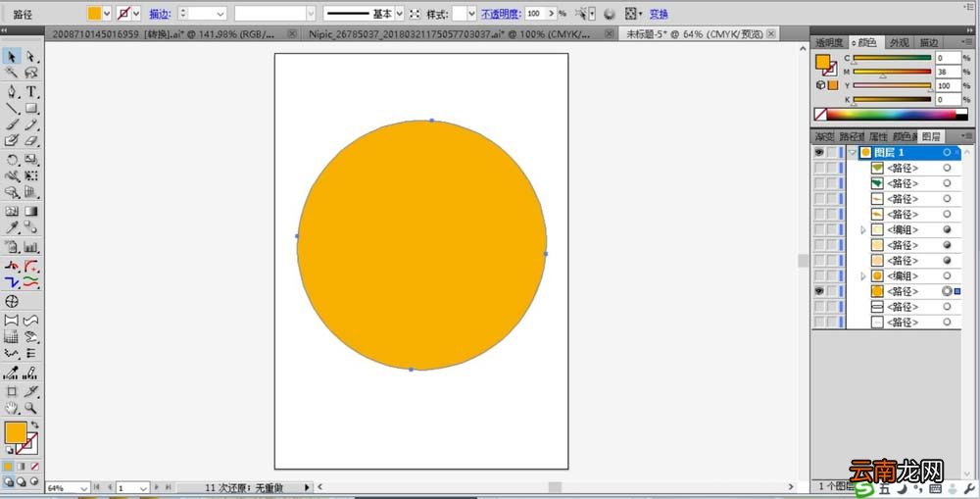Toggle visibility eye of 图层 1

[x=818, y=152]
